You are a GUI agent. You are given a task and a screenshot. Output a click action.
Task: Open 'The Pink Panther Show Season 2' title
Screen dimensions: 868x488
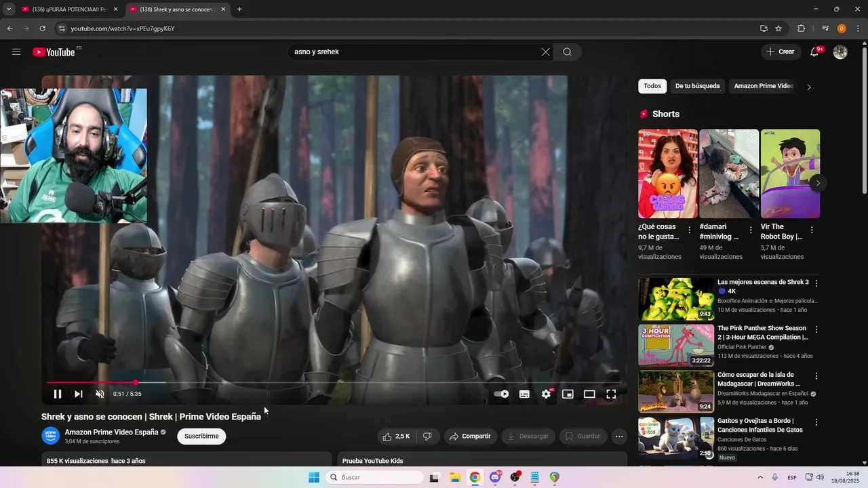[763, 333]
